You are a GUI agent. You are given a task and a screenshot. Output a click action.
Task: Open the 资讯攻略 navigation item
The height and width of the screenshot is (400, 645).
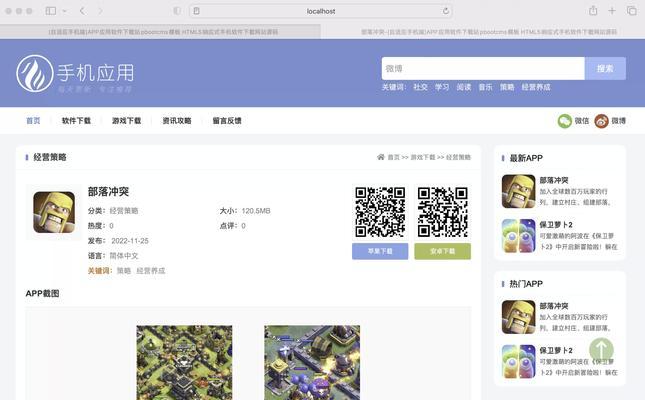(x=177, y=121)
